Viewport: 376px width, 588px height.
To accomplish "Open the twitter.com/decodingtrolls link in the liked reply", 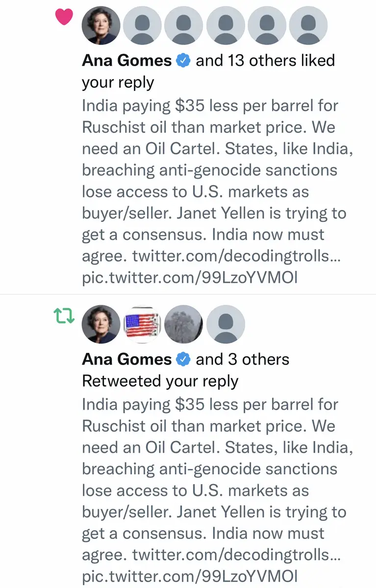I will (x=236, y=256).
